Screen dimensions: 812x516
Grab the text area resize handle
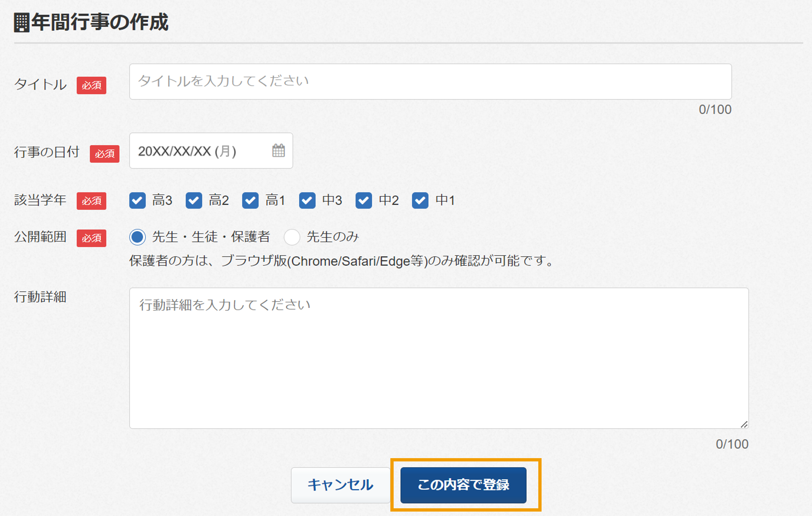(x=744, y=424)
